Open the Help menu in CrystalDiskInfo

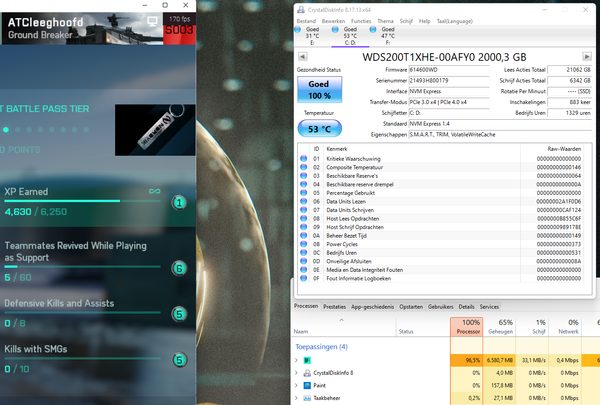point(424,21)
